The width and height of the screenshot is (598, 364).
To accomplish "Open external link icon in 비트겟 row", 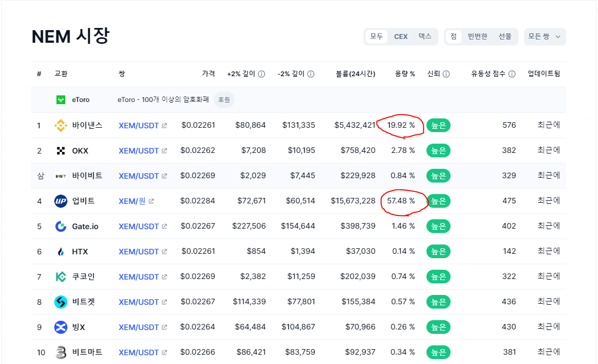I will pyautogui.click(x=164, y=302).
